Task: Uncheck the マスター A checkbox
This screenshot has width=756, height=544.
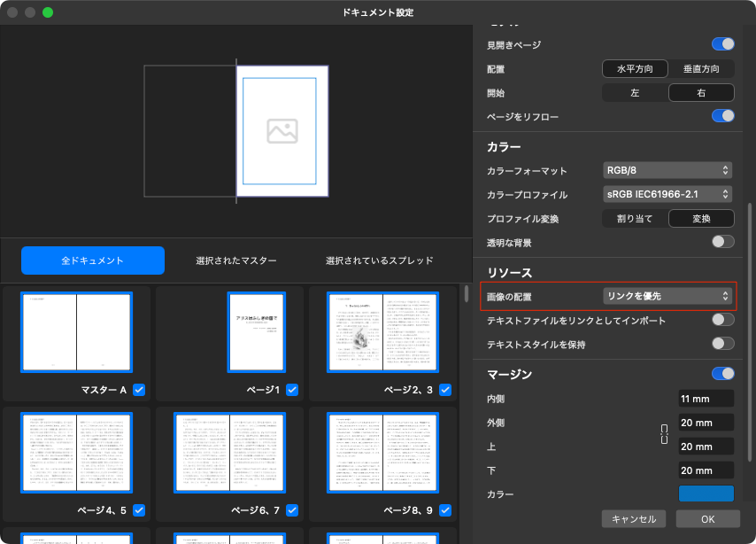Action: click(139, 390)
